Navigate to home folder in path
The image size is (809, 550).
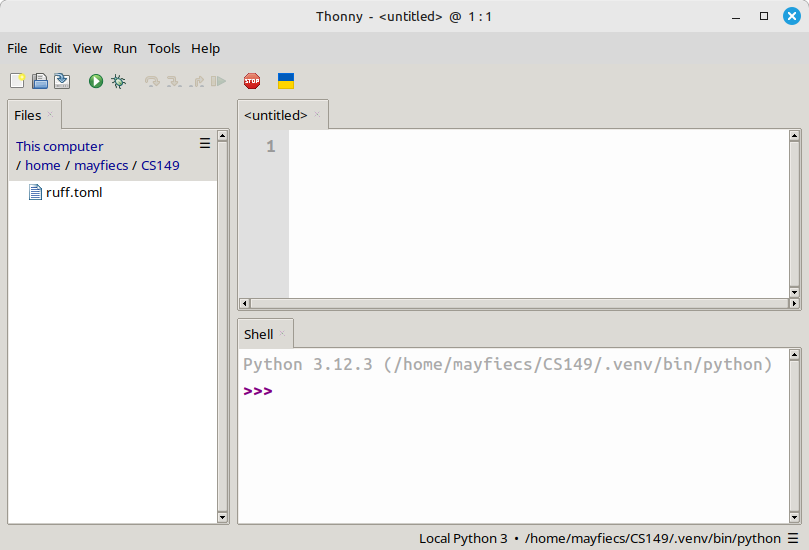coord(43,166)
